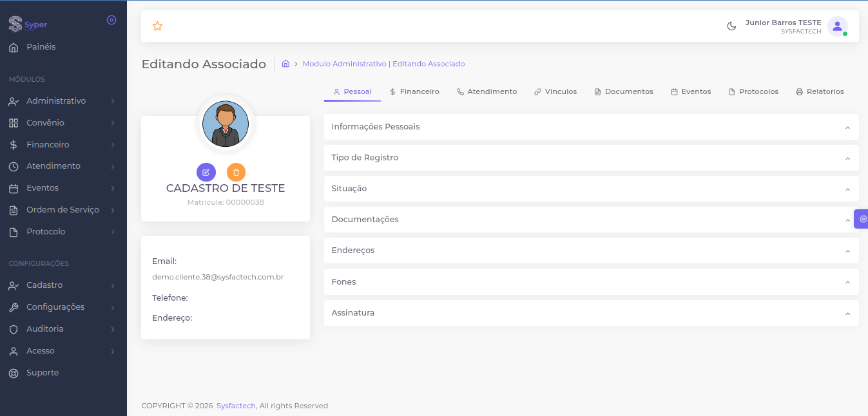
Task: Click the Auditoria shield icon
Action: 14,329
